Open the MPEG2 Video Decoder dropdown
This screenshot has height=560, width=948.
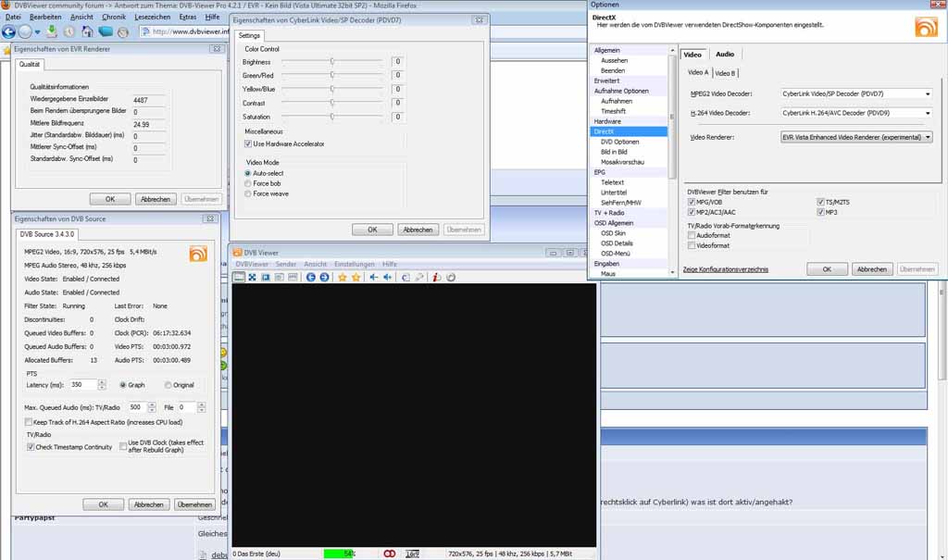tap(928, 93)
